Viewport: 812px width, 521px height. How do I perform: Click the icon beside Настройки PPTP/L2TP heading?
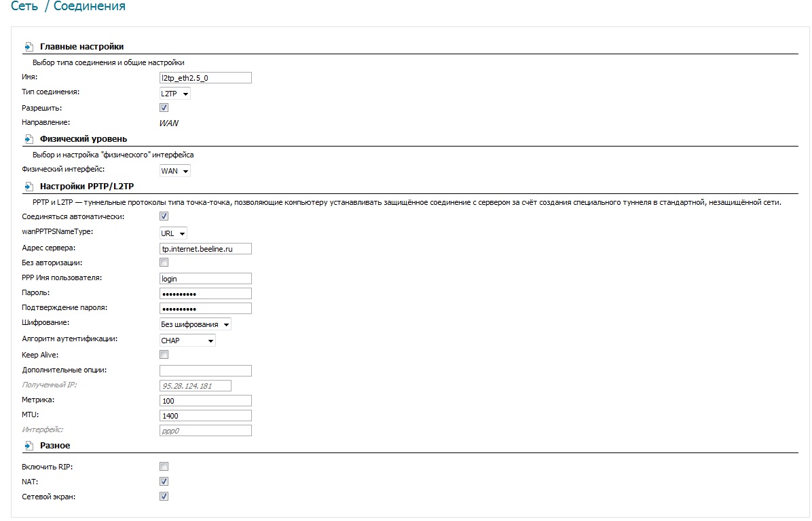click(29, 187)
